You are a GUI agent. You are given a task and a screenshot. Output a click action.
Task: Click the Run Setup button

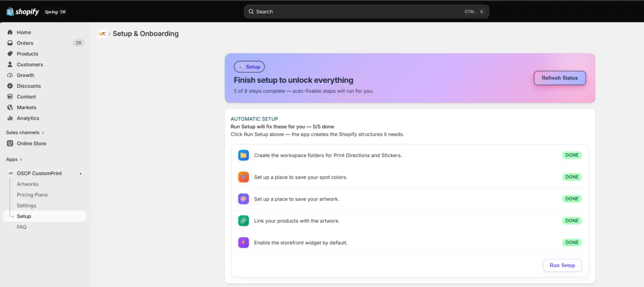click(562, 265)
